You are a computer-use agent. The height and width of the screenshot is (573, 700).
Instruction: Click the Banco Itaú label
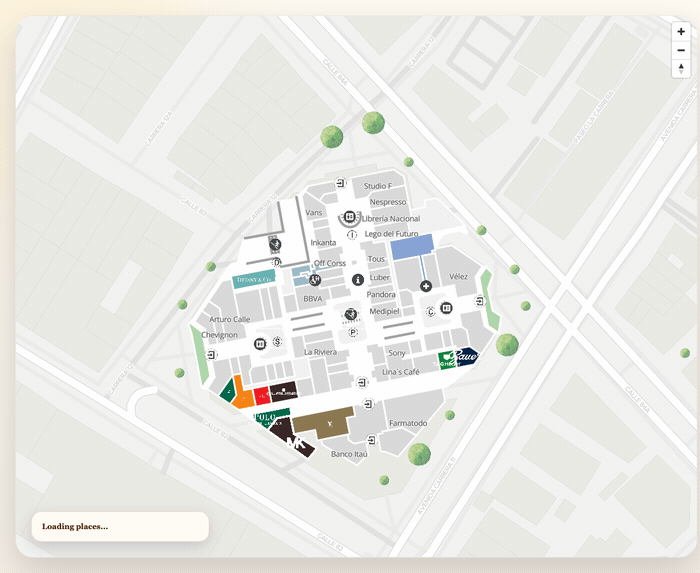(349, 454)
